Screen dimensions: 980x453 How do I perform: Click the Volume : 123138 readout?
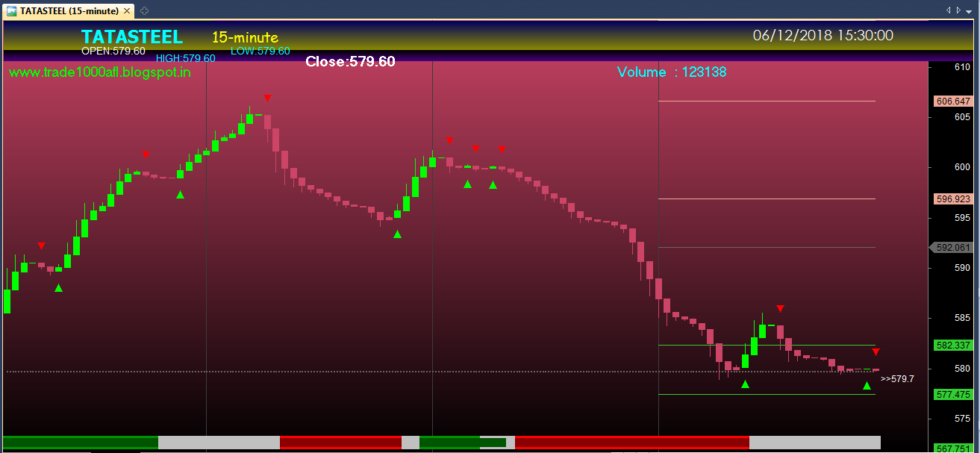tap(672, 72)
